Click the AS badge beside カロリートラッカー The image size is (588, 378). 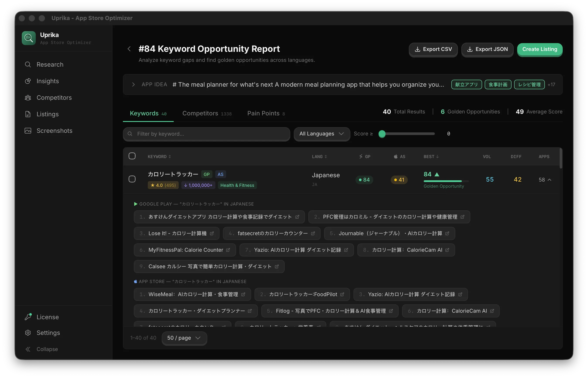220,174
